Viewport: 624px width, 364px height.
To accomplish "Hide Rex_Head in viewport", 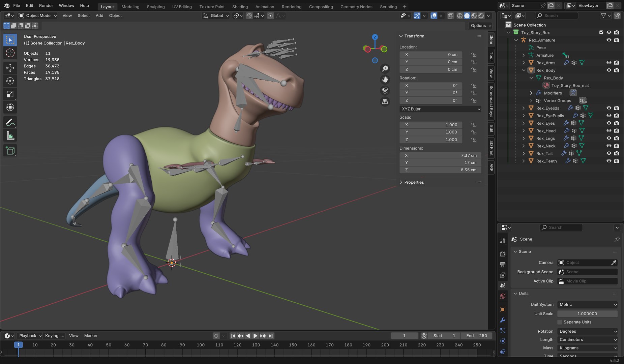I will [x=609, y=131].
